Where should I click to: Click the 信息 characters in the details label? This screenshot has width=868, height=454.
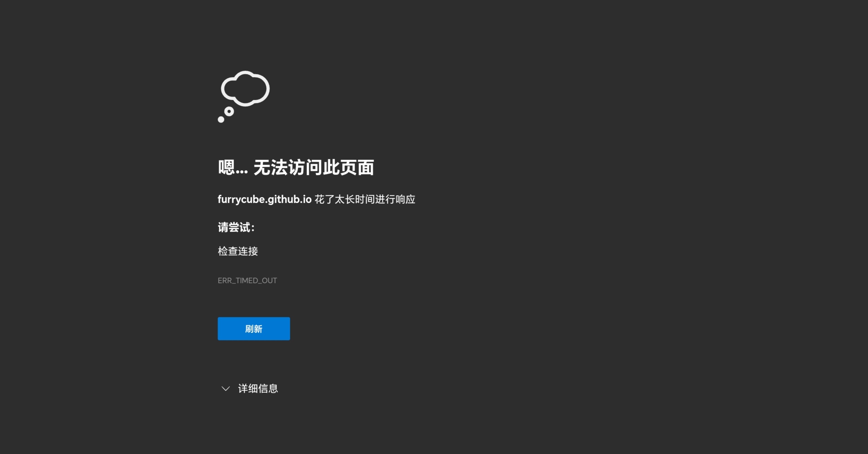pos(268,388)
